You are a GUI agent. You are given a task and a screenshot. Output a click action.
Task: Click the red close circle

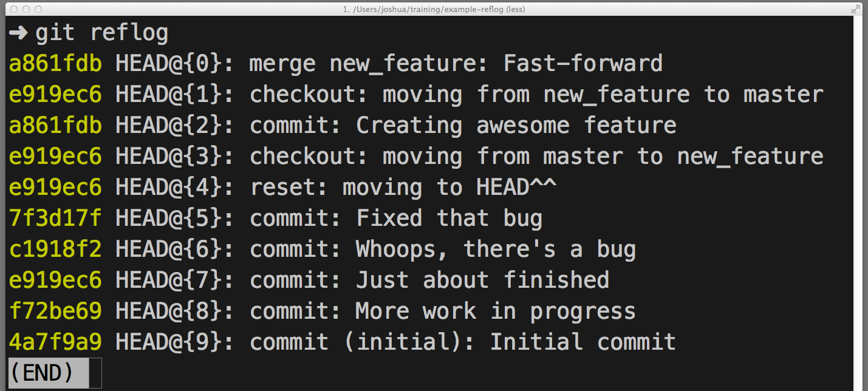pos(13,9)
